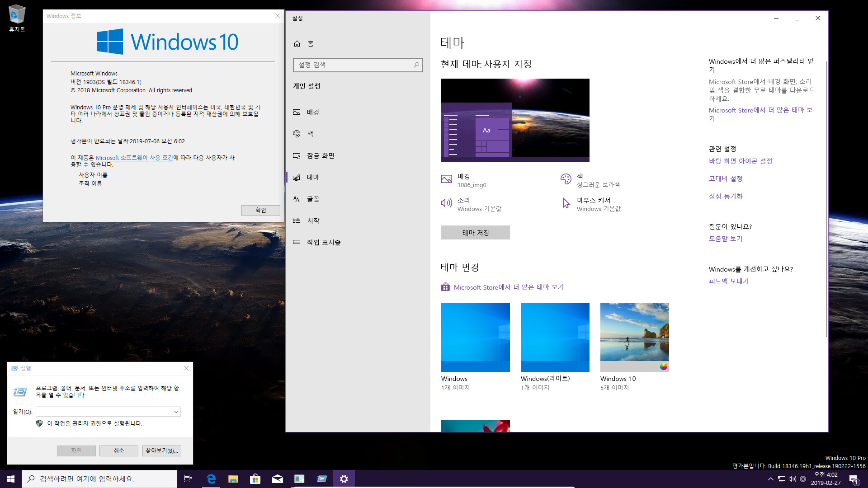This screenshot has height=488, width=868.
Task: Click the Microsoft Store bag icon under 테마 변경
Action: (x=446, y=287)
